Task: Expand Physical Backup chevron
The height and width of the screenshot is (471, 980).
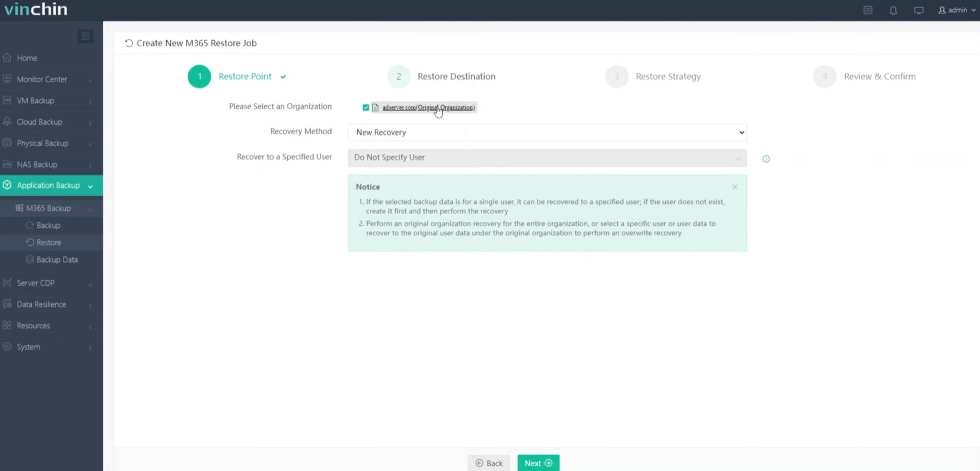Action: [x=90, y=144]
